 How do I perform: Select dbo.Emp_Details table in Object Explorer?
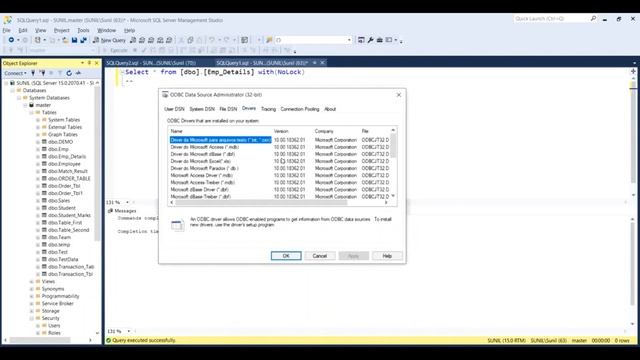(x=67, y=157)
